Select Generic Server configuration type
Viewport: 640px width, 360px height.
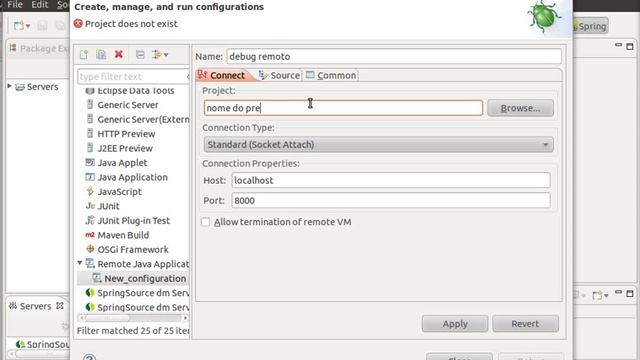128,105
